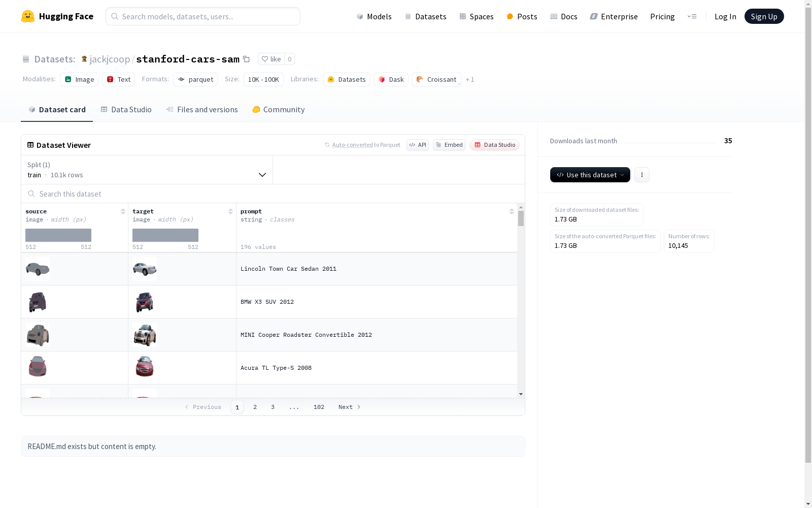
Task: Click the API button
Action: (418, 145)
